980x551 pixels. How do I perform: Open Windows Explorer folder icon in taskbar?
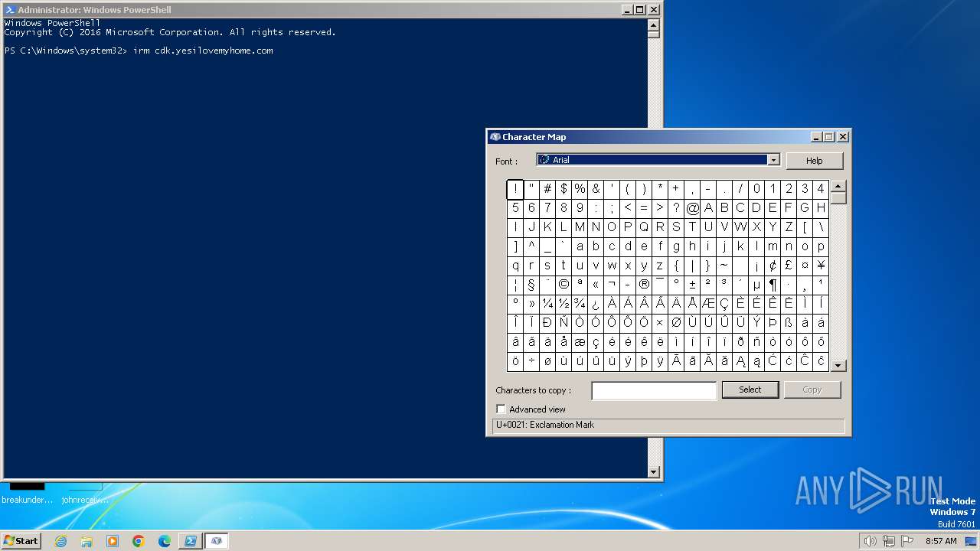[x=87, y=541]
